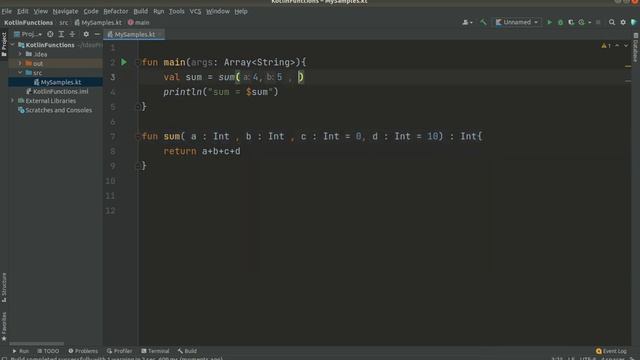The width and height of the screenshot is (640, 360).
Task: Open Search Everywhere magnifier icon
Action: pyautogui.click(x=611, y=22)
